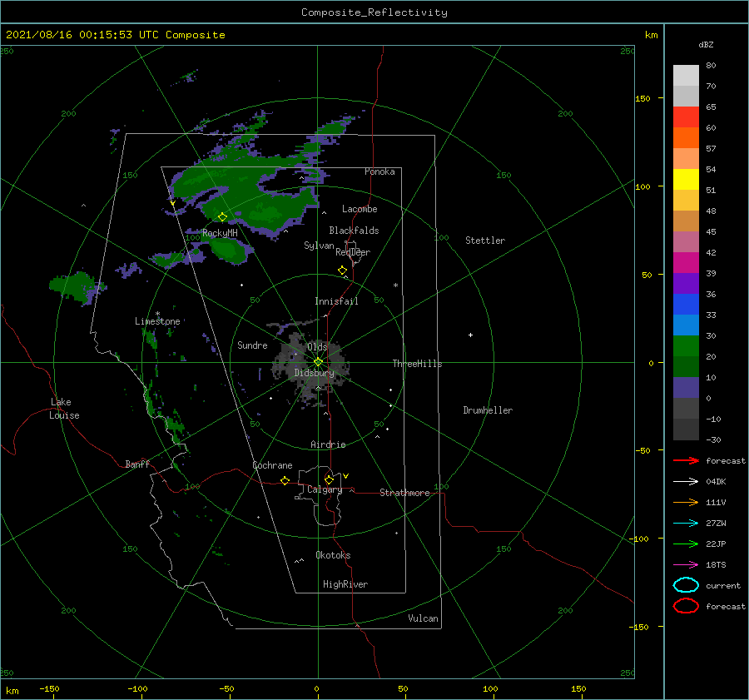749x700 pixels.
Task: Click the red forecast oval icon
Action: point(686,606)
